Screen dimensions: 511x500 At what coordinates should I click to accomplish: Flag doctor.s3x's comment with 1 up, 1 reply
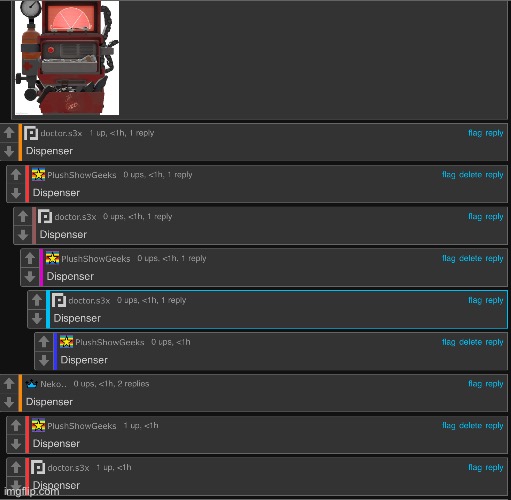point(475,133)
